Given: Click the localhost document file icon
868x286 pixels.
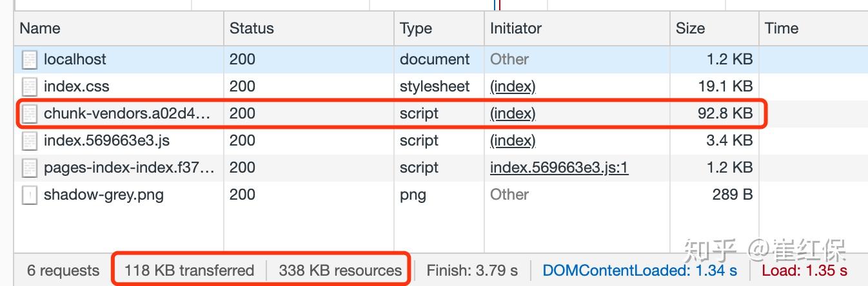Looking at the screenshot, I should [x=30, y=60].
